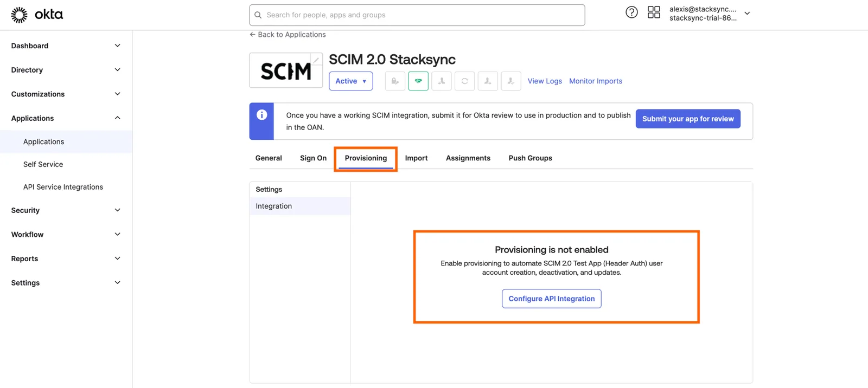Screen dimensions: 868x388
Task: Open the Monitor Imports link
Action: (596, 81)
